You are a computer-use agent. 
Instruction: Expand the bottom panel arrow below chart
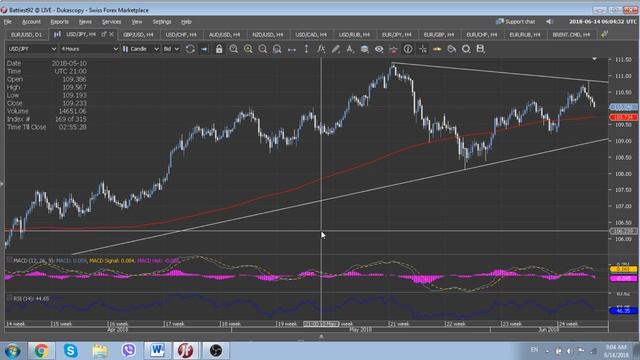(x=321, y=337)
